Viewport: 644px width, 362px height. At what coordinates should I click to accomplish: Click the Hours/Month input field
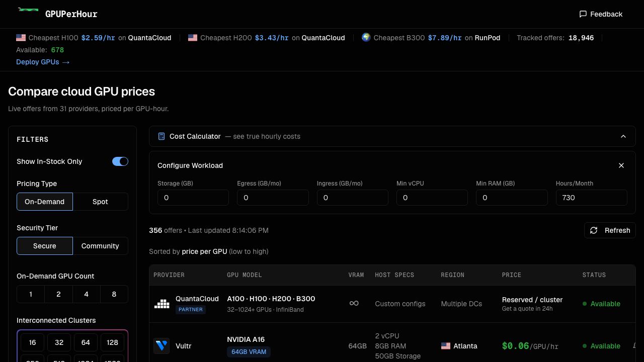click(x=592, y=198)
